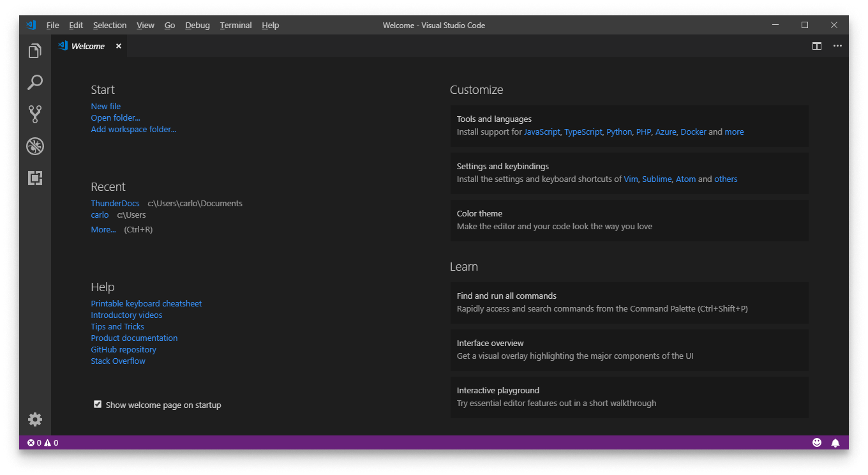Click the Split Editor icon

pos(816,45)
